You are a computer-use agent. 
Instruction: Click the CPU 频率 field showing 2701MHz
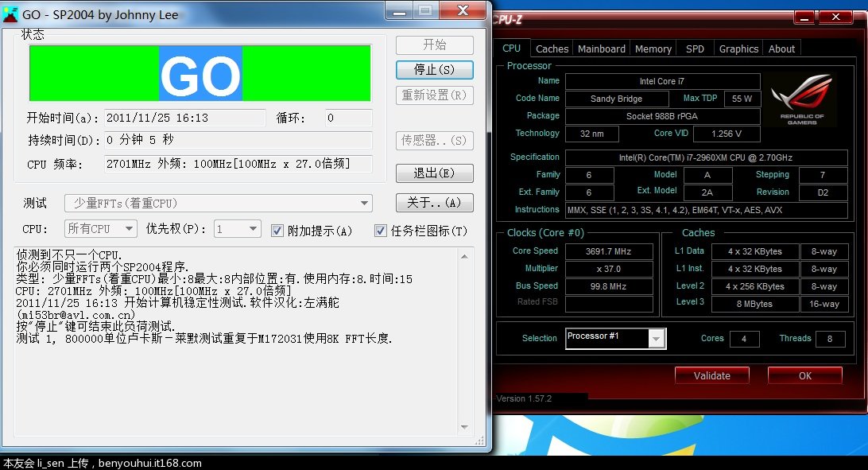(x=238, y=164)
